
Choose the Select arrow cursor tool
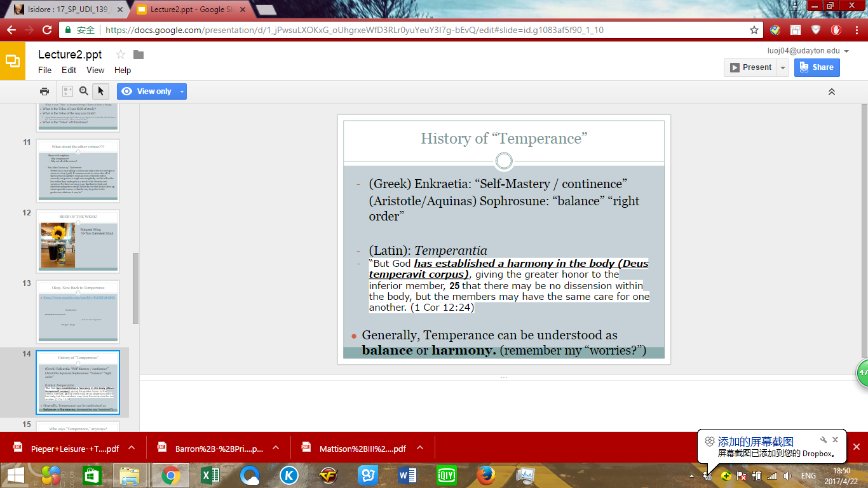(x=100, y=91)
